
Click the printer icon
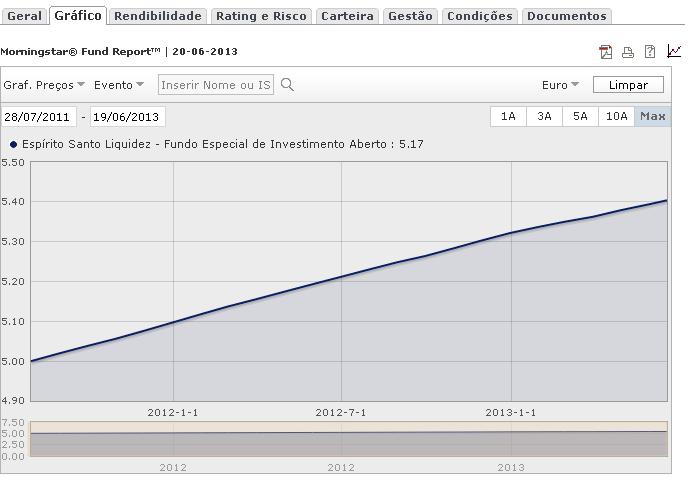point(628,52)
